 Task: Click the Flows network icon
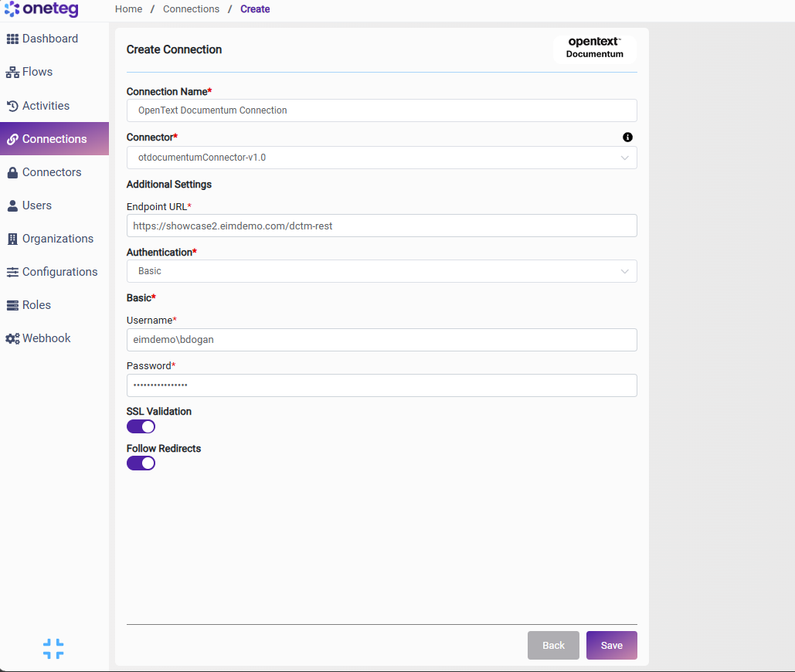[12, 73]
